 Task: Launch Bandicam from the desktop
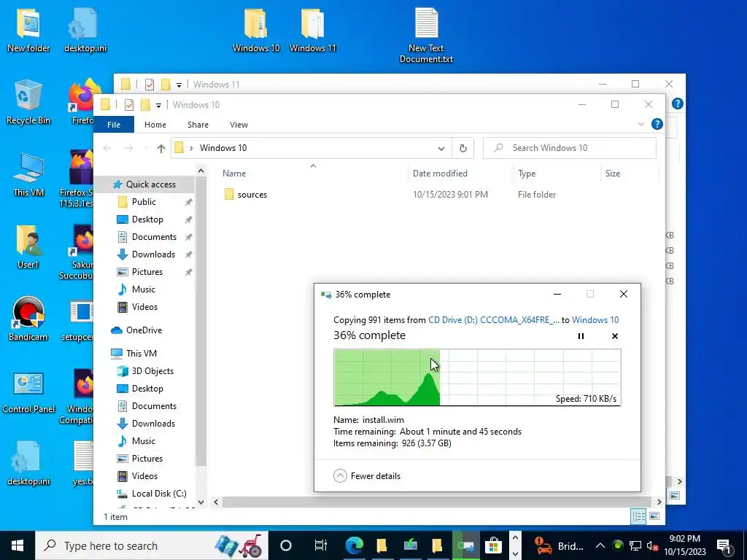coord(28,318)
